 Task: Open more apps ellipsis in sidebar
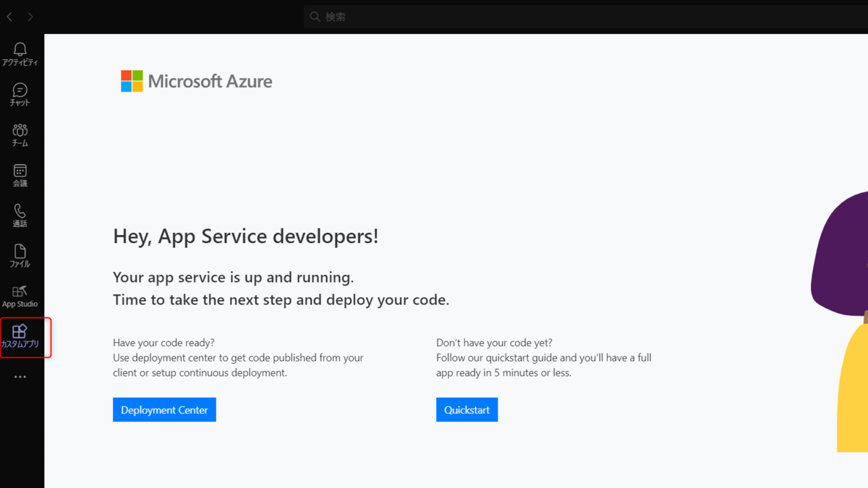coord(20,377)
